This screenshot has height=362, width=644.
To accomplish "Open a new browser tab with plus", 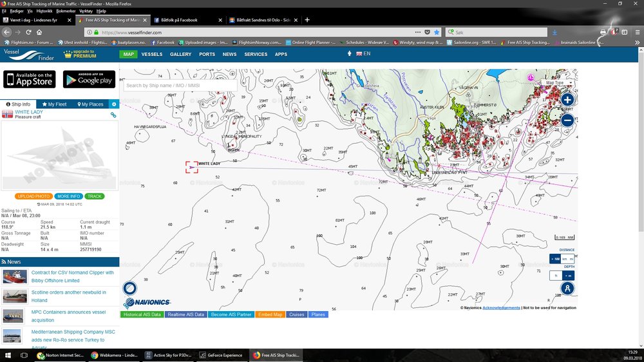I will tap(307, 20).
